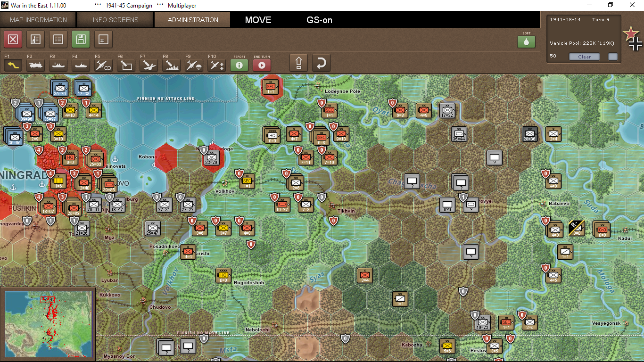Screen dimensions: 644x362
Task: Click the up-arrow button beside End Turn
Action: point(298,63)
